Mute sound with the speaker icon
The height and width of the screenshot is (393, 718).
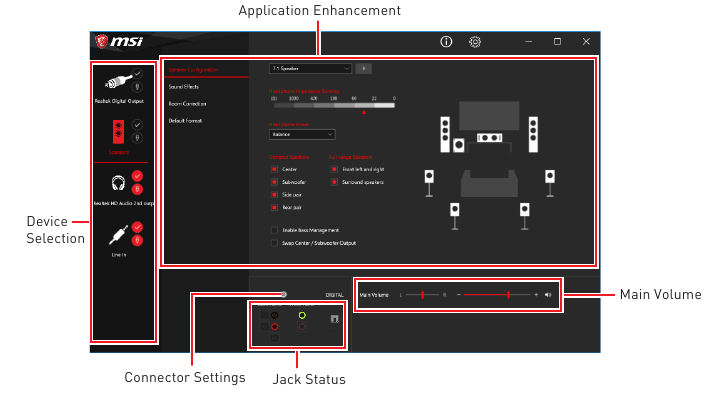point(548,295)
